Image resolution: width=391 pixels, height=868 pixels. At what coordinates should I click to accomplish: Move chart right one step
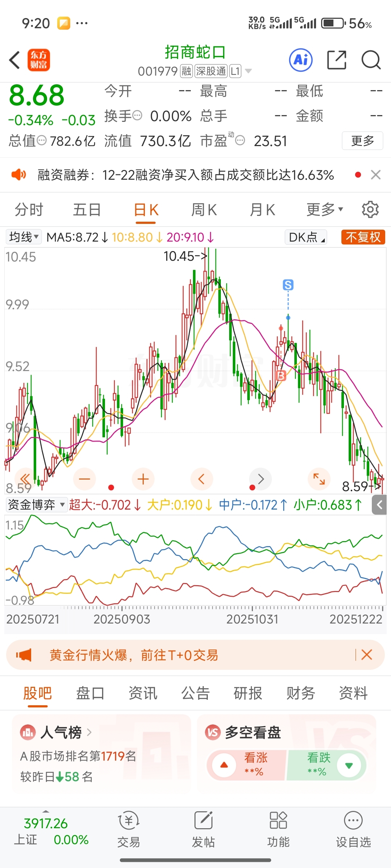261,479
